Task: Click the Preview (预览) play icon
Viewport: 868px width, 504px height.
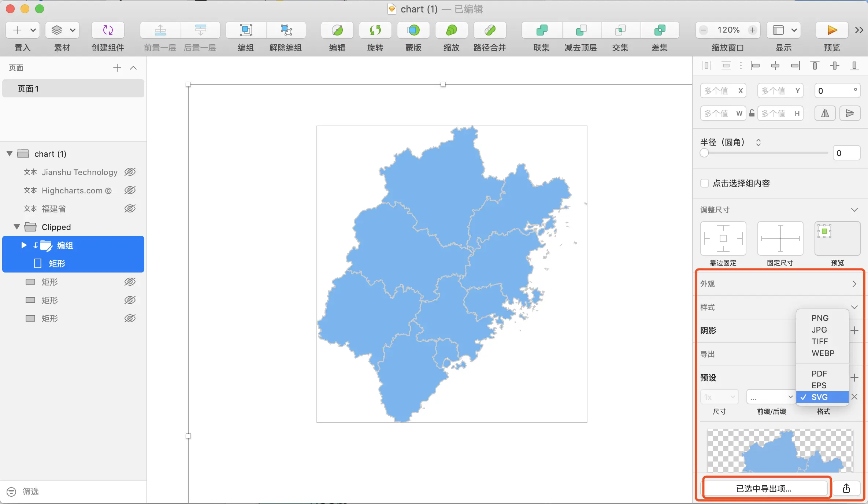Action: tap(832, 30)
